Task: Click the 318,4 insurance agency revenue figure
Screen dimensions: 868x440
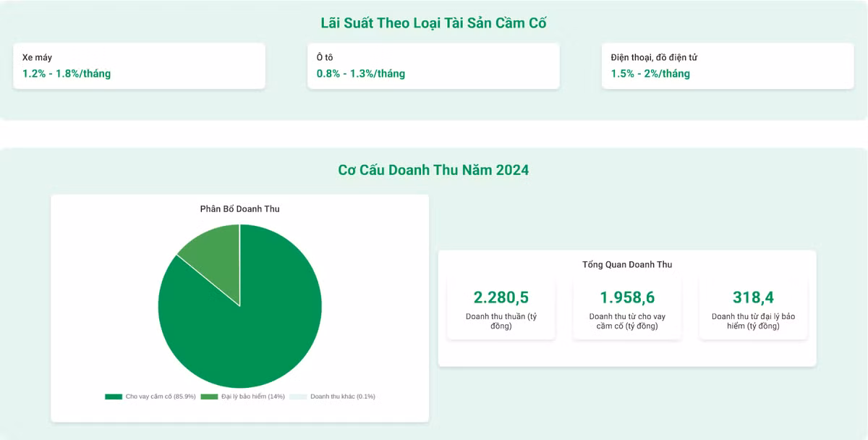Action: (x=753, y=297)
